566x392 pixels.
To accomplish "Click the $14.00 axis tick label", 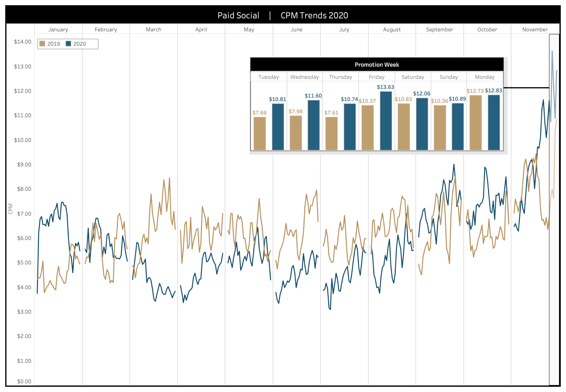I will (23, 42).
